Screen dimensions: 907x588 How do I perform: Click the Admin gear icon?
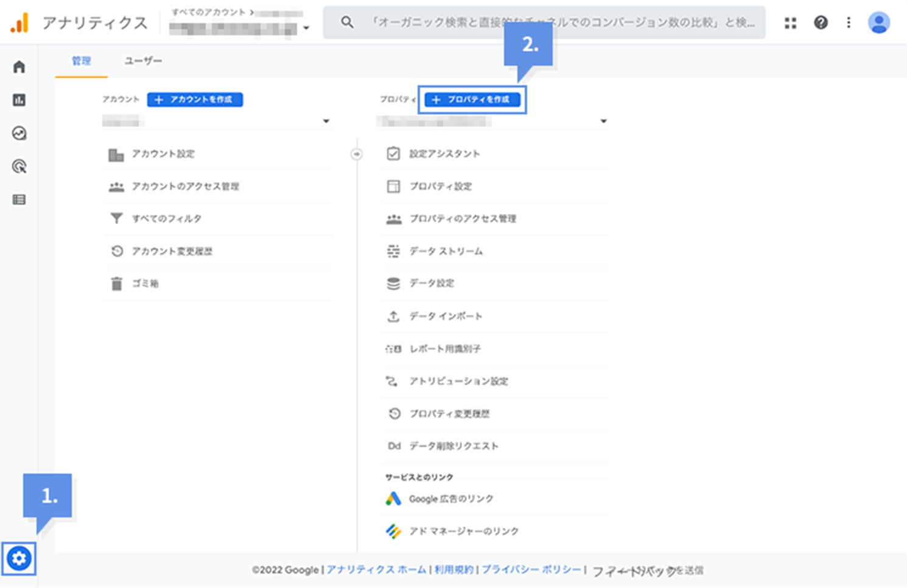(x=19, y=558)
